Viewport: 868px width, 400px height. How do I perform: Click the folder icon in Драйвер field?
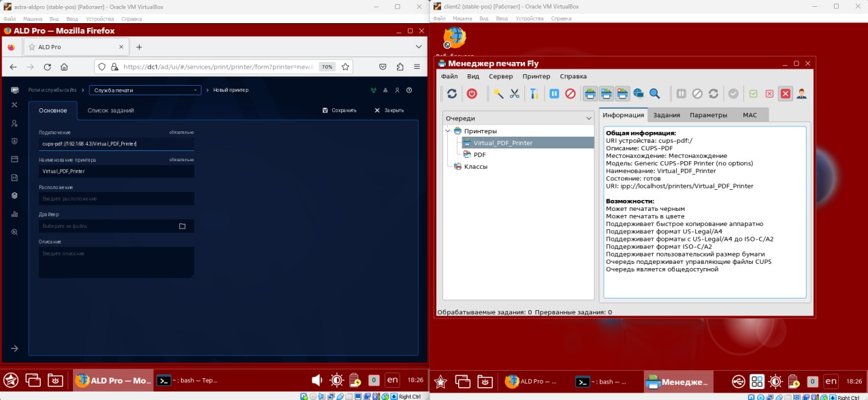[182, 226]
